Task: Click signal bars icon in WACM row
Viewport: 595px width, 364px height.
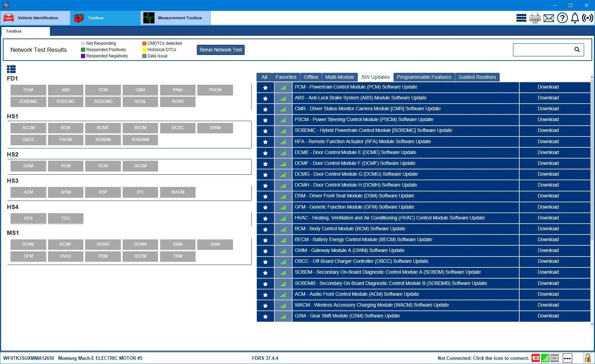Action: pyautogui.click(x=283, y=306)
